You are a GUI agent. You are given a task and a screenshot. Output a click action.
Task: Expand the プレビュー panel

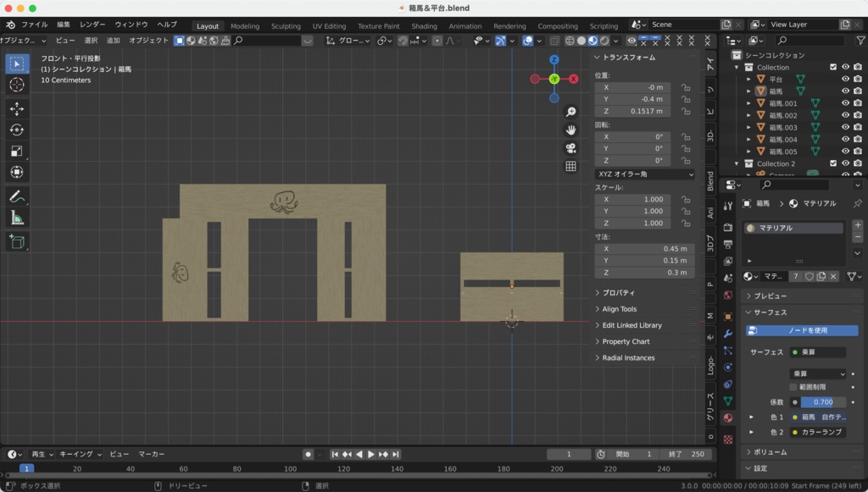coord(770,296)
